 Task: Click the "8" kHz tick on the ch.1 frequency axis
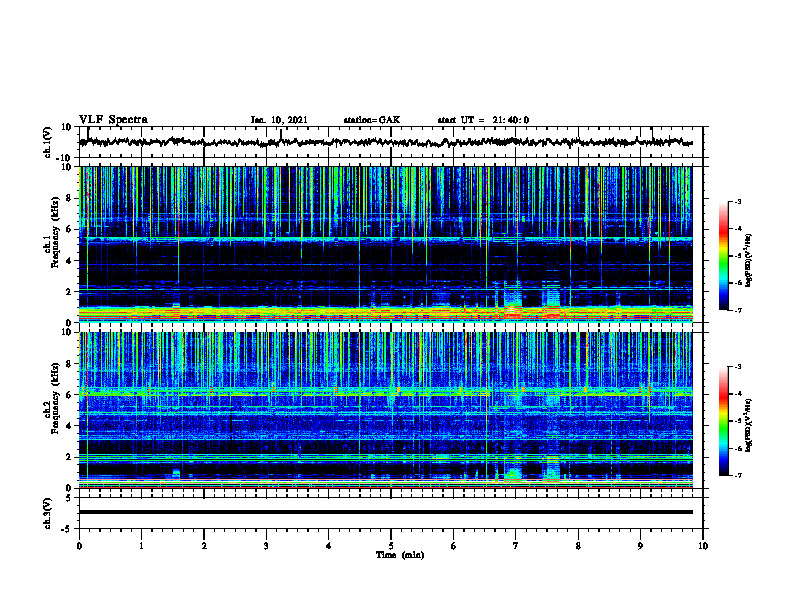pyautogui.click(x=69, y=198)
